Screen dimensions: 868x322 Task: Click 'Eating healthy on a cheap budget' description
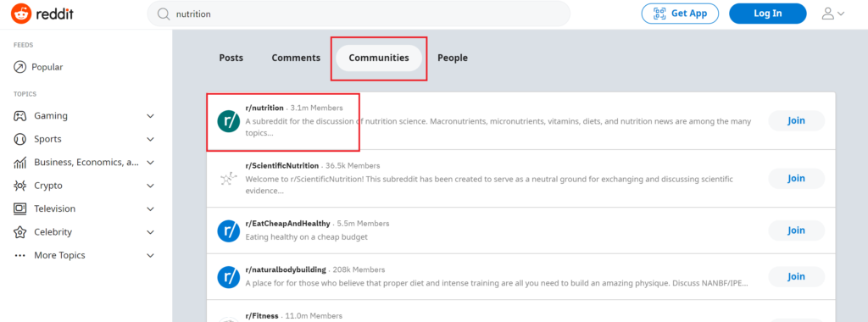(306, 236)
